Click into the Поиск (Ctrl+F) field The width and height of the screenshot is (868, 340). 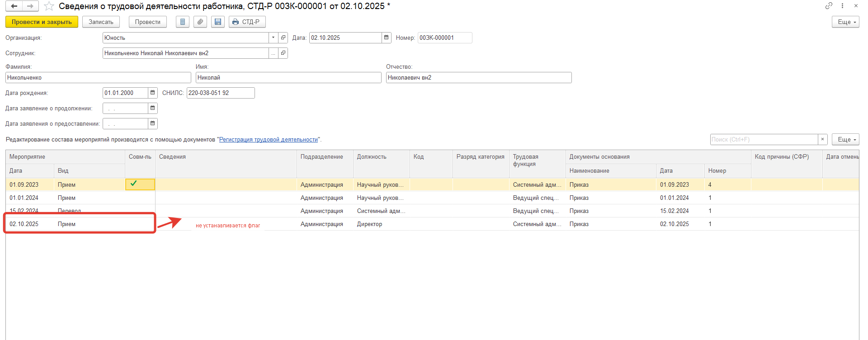[x=764, y=139]
